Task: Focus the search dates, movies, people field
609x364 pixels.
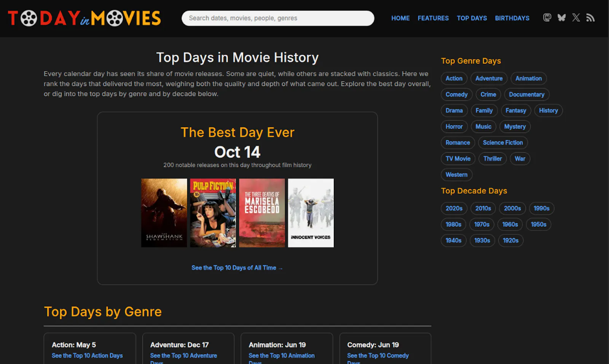Action: 278,18
